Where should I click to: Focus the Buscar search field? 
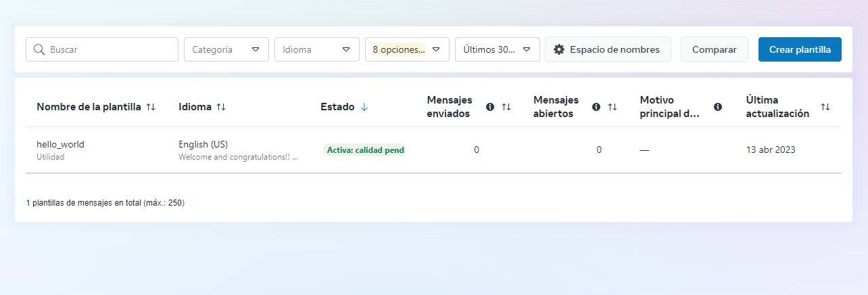(x=108, y=49)
